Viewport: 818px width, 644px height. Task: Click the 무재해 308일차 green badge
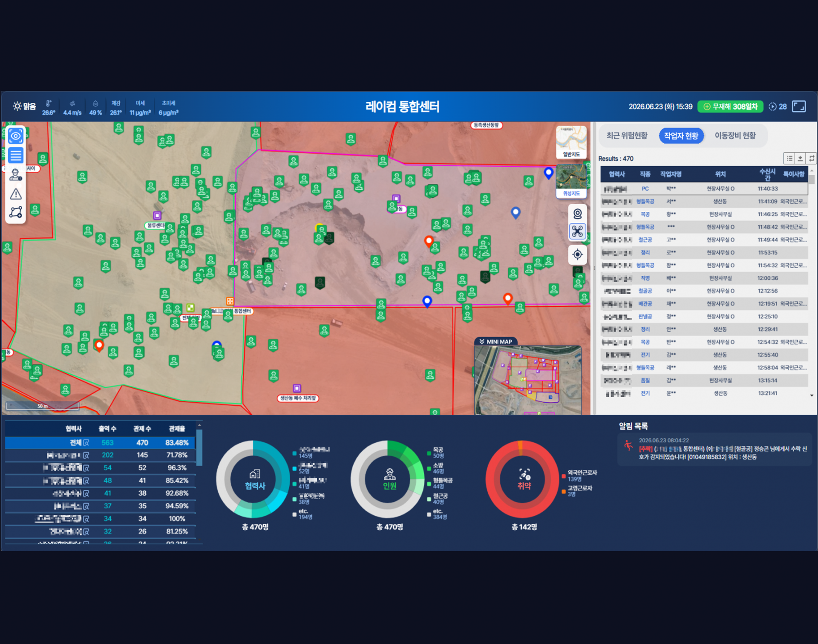coord(730,107)
